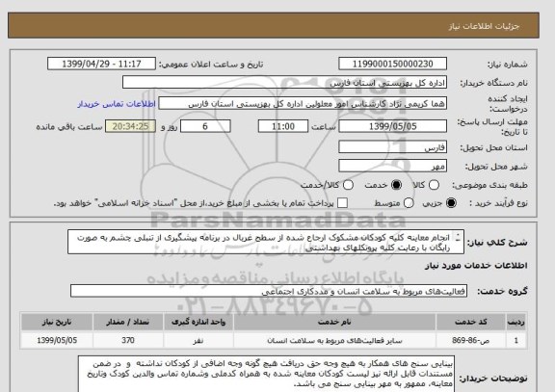
Task: Click the ردیف column header
Action: 516,322
